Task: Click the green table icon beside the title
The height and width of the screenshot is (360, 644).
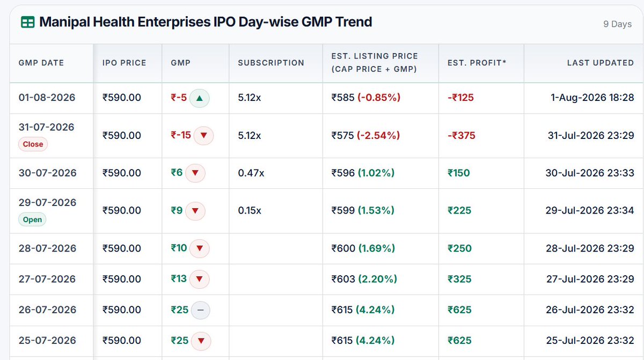Action: [x=27, y=23]
